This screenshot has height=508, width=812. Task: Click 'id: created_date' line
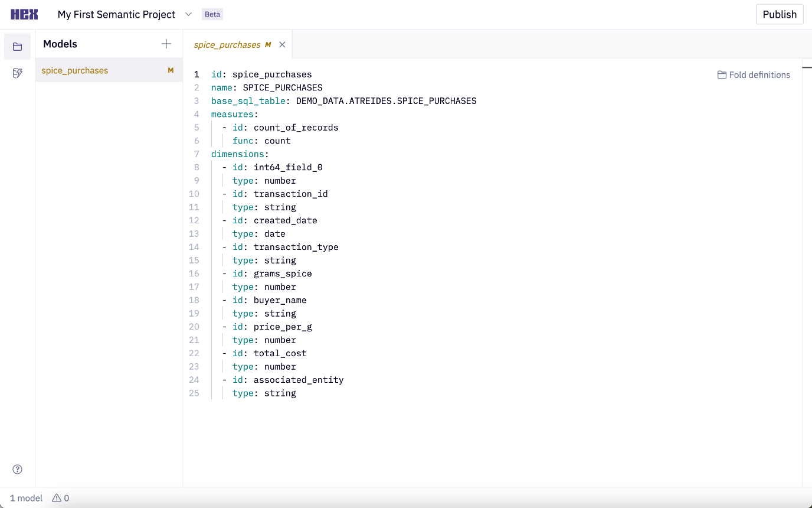(270, 220)
